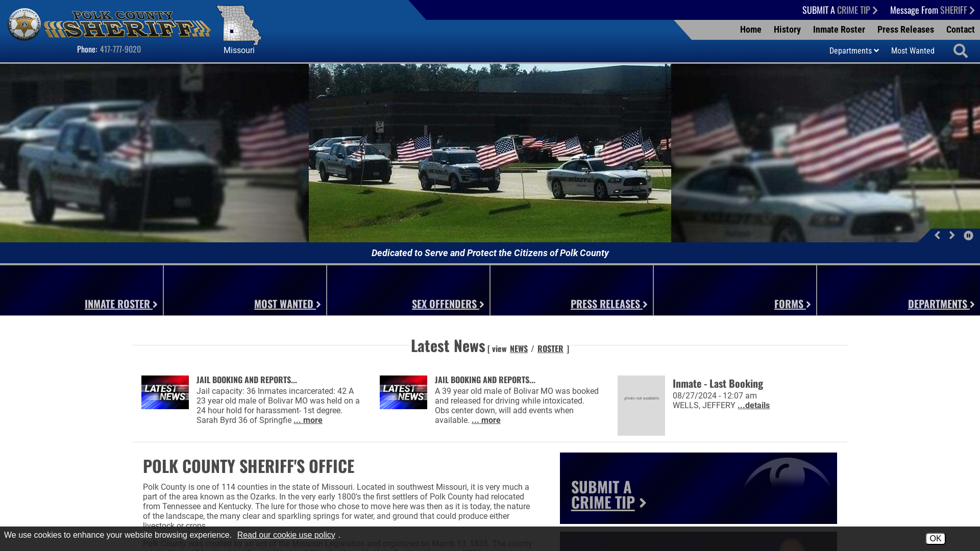Click Polk County Sheriff's Office heading
Viewport: 980px width, 551px height.
[249, 466]
